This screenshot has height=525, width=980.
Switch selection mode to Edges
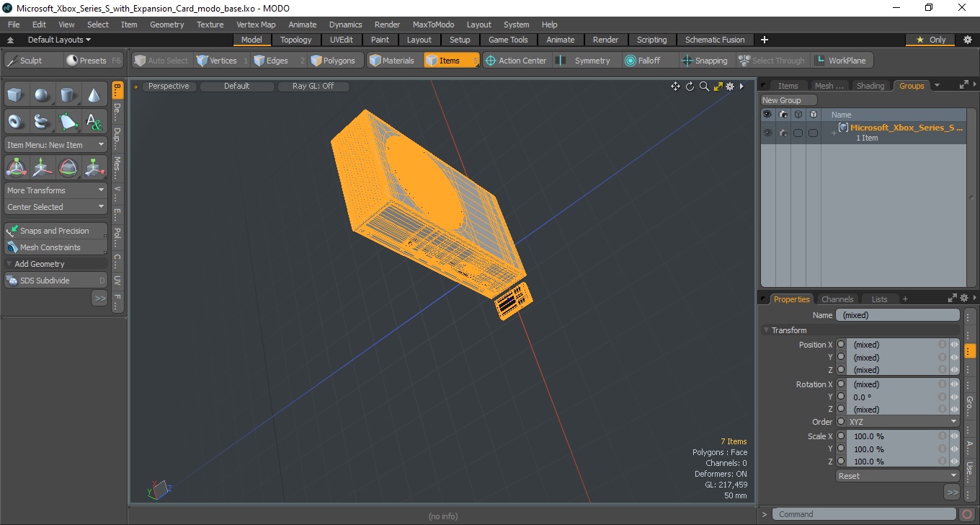pyautogui.click(x=278, y=61)
